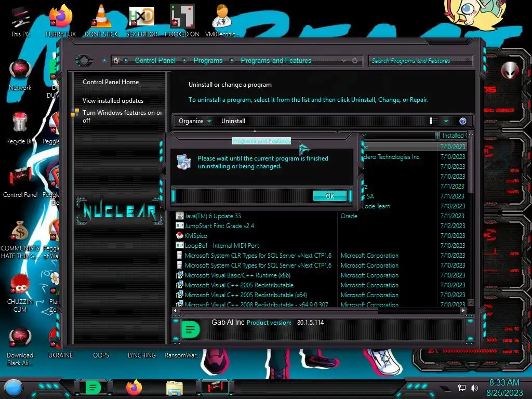Viewport: 532px width, 399px height.
Task: Open CHUZZIN CUM red fuzzy icon
Action: (20, 294)
